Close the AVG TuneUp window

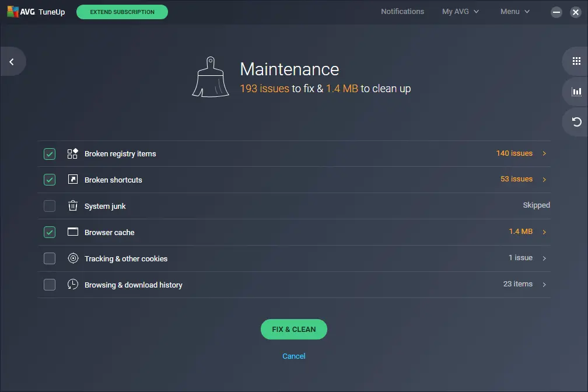576,12
